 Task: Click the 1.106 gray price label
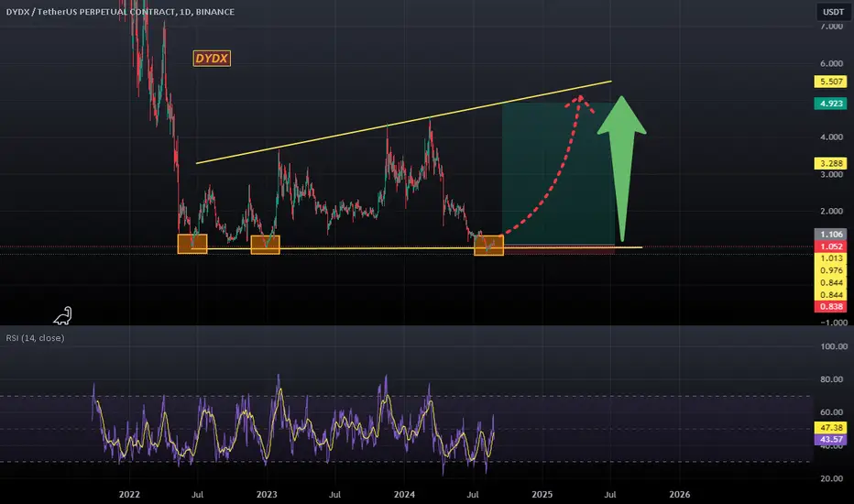point(830,235)
